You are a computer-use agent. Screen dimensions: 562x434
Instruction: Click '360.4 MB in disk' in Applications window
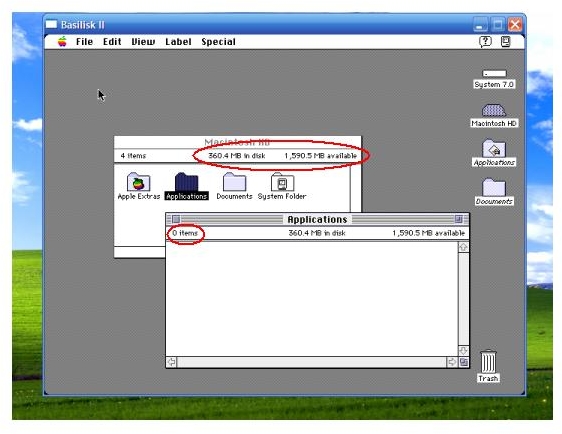317,233
